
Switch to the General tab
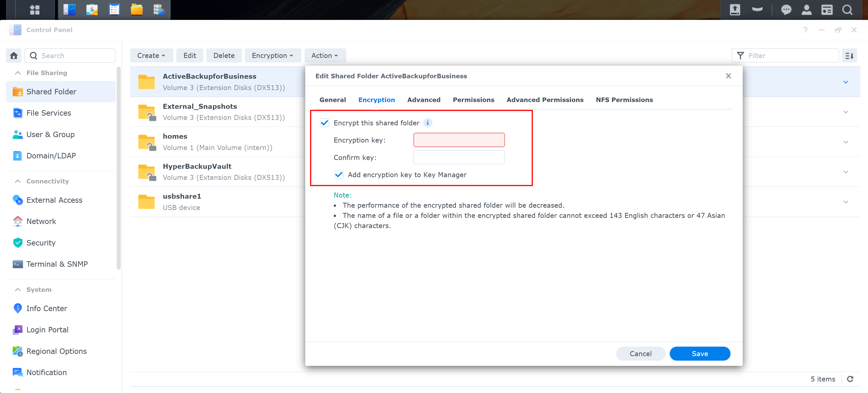click(333, 100)
